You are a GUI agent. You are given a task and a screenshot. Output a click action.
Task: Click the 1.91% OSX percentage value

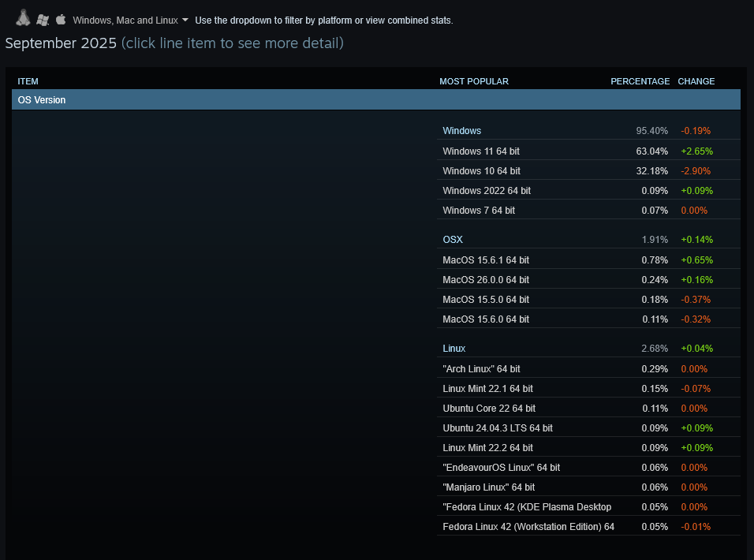pos(655,240)
